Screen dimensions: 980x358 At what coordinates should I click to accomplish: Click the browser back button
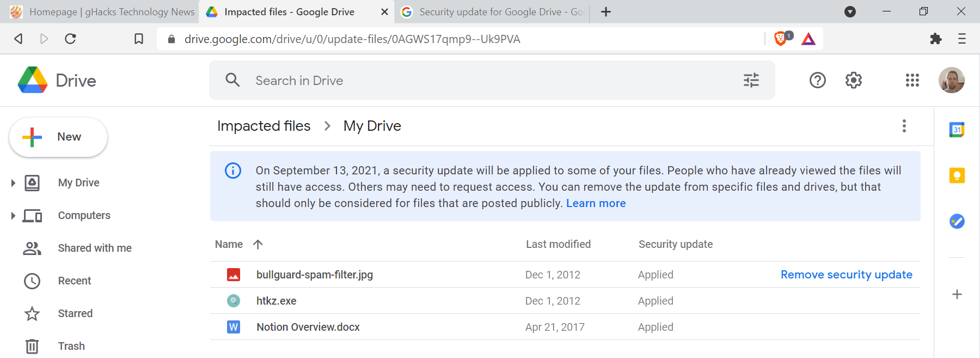click(19, 39)
